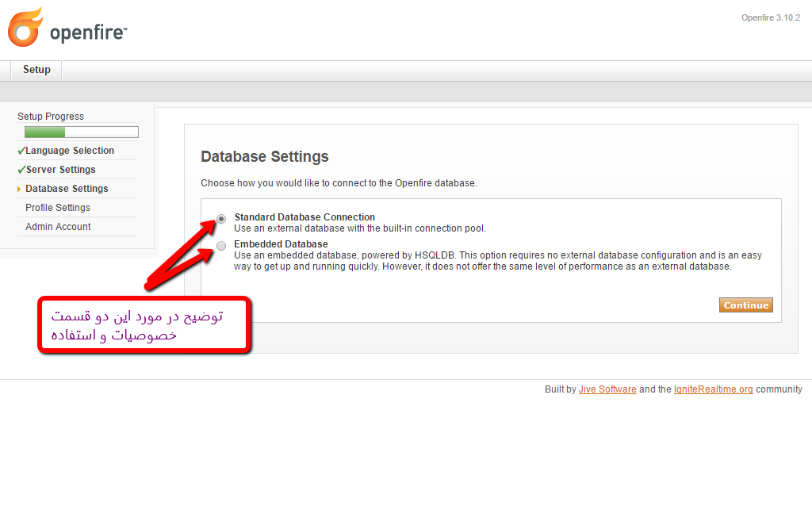Select the Standard Database Connection radio button
Image resolution: width=812 pixels, height=529 pixels.
click(x=221, y=218)
